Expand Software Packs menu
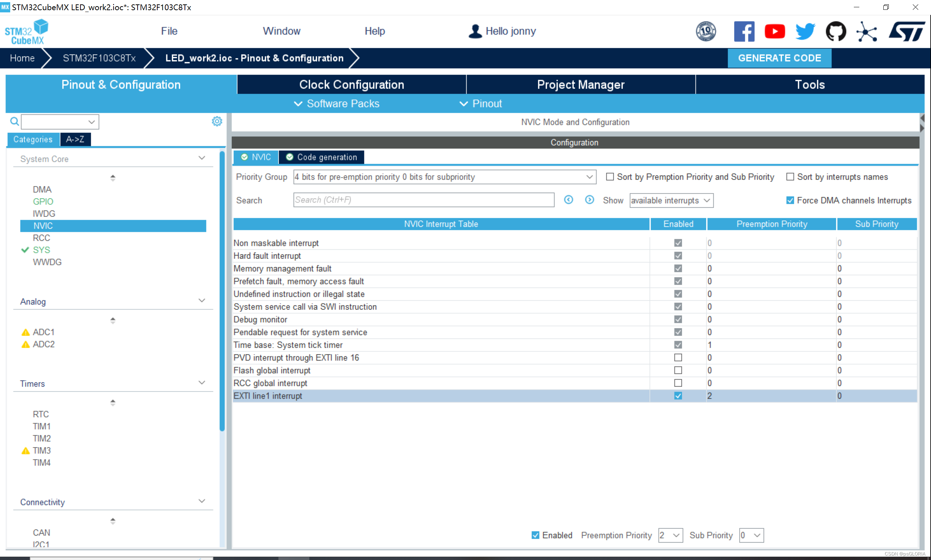 [337, 103]
